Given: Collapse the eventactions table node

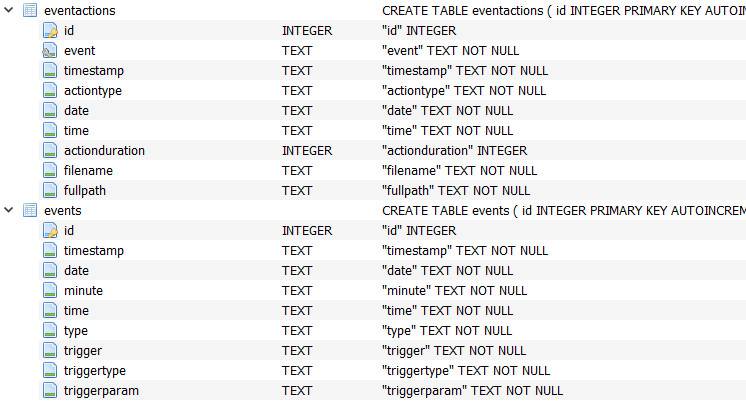Looking at the screenshot, I should click(x=9, y=10).
